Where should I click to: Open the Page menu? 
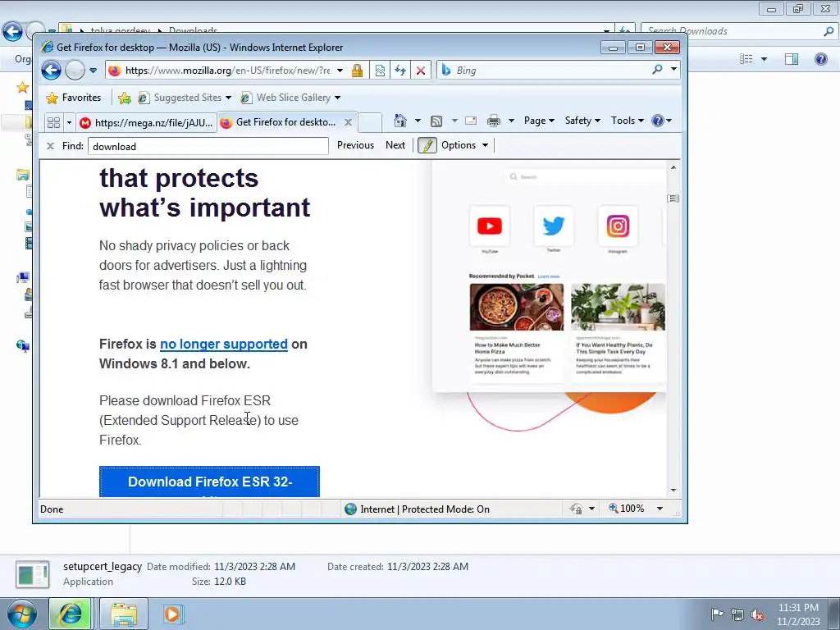click(539, 121)
